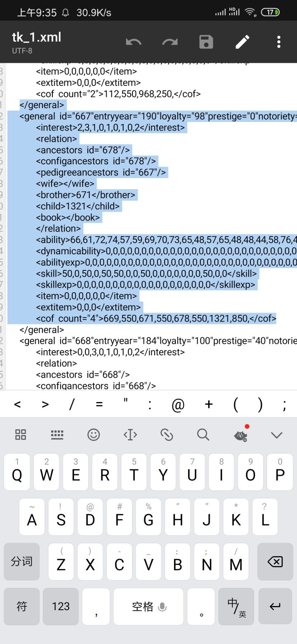This screenshot has width=297, height=644.
Task: Open clipboard link icon on keyboard bar
Action: [x=167, y=434]
